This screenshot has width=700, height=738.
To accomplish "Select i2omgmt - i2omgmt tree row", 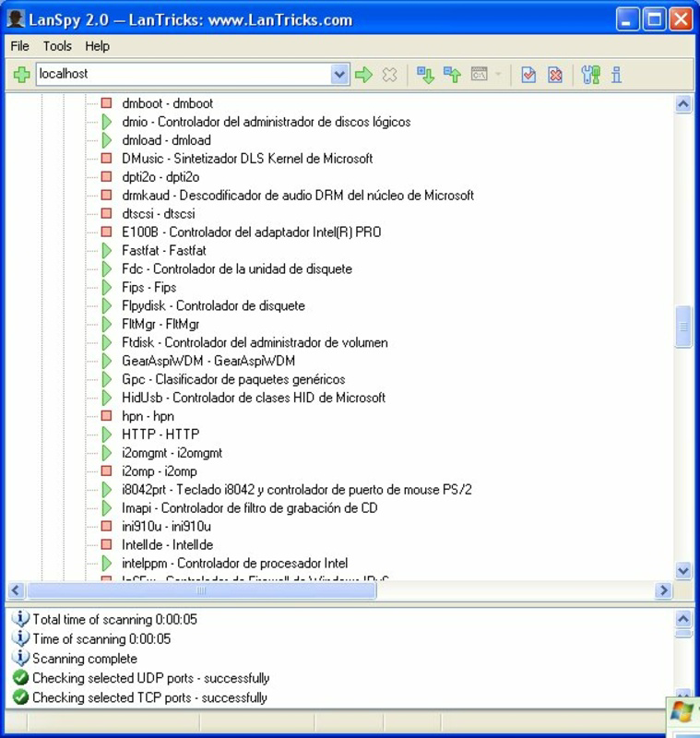I will [x=172, y=452].
